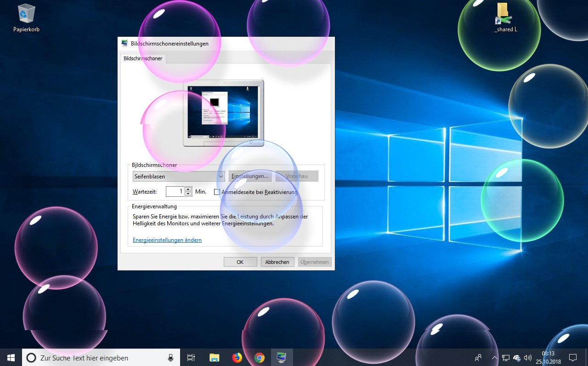This screenshot has width=588, height=366.
Task: Open the network status tray icon
Action: [505, 357]
